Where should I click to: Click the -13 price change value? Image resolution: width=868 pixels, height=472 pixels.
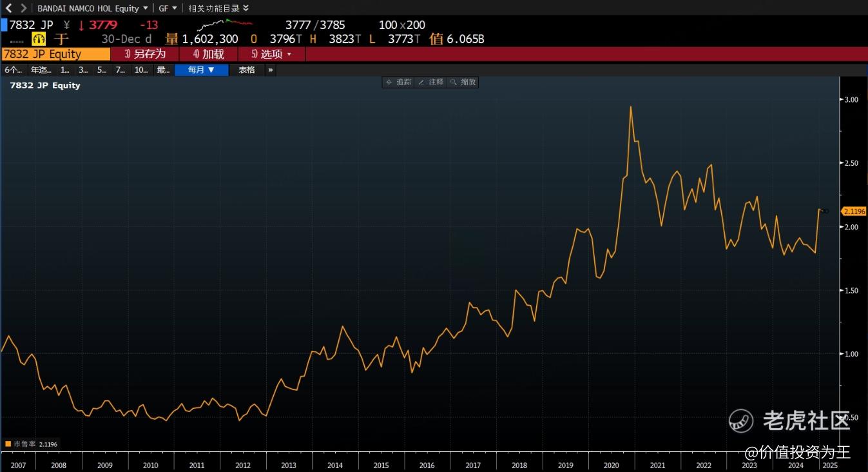149,25
